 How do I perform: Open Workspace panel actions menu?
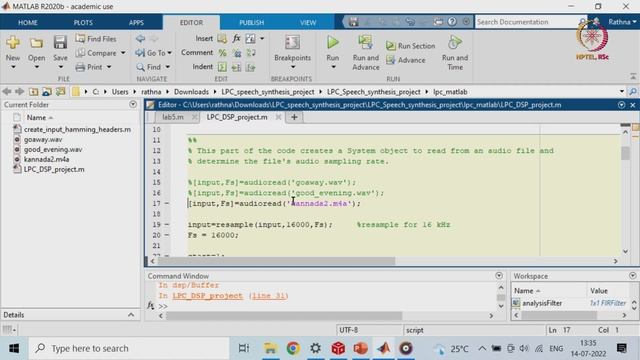pos(632,276)
